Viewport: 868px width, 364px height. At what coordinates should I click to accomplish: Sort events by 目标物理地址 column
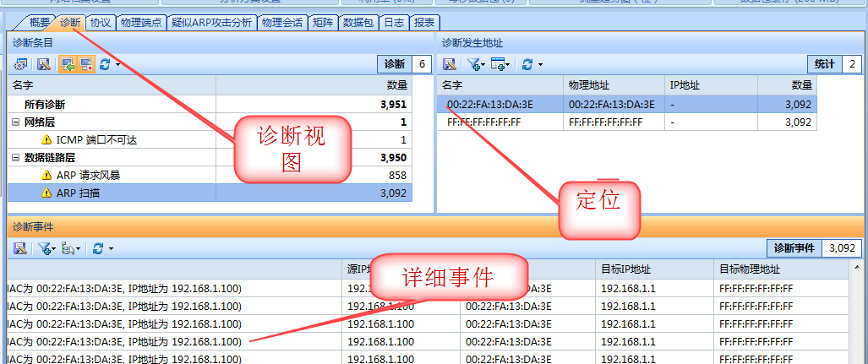781,269
